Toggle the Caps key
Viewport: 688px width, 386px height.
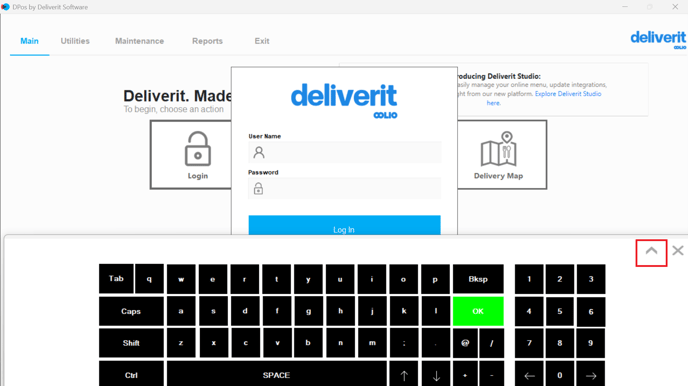click(131, 311)
